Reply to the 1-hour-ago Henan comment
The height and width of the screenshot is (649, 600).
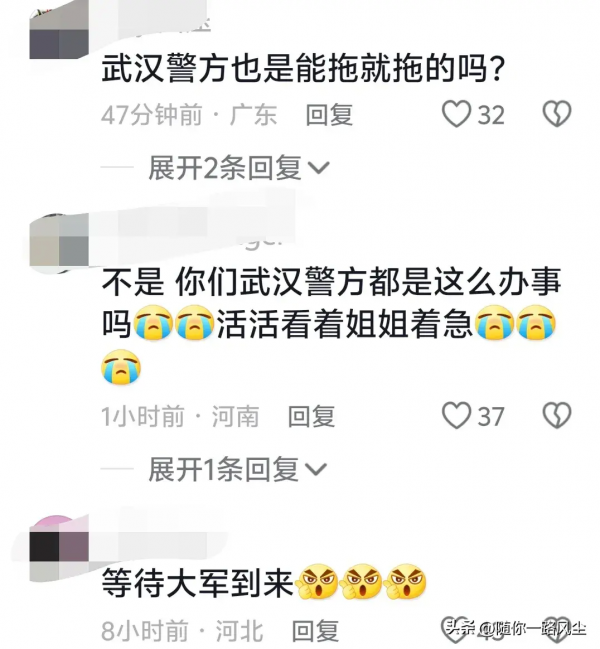pyautogui.click(x=311, y=416)
